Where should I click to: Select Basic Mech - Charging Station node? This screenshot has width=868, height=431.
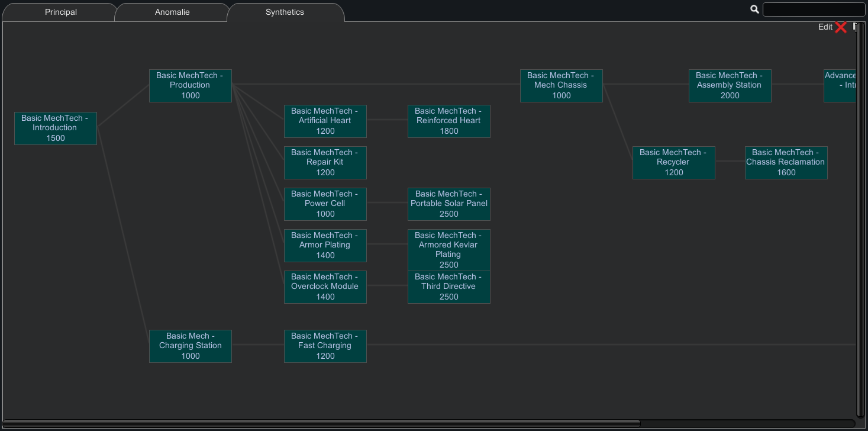(x=191, y=346)
